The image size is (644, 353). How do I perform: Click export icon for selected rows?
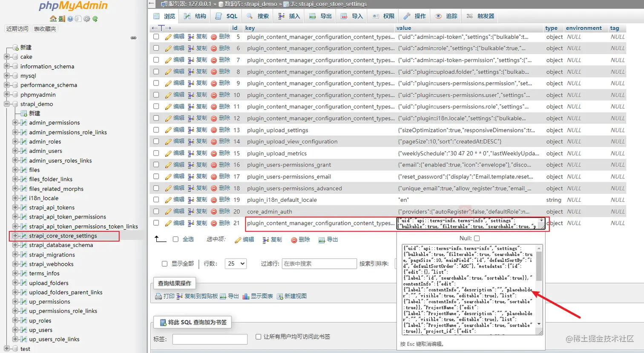pos(322,240)
